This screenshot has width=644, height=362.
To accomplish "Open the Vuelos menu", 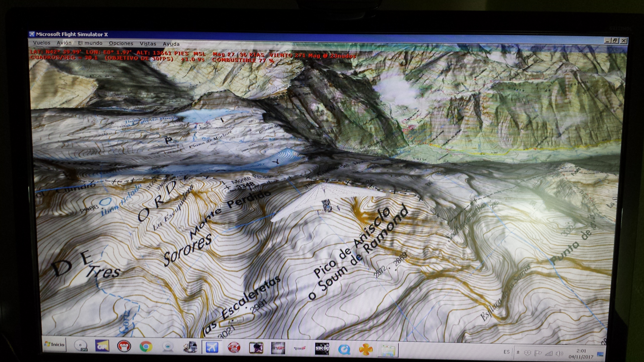I will [x=41, y=43].
